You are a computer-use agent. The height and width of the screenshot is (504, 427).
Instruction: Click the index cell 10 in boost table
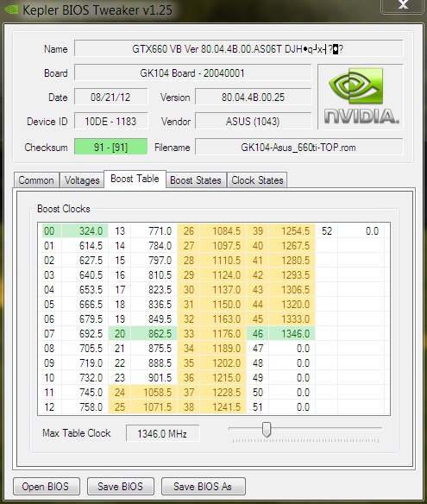[x=49, y=377]
